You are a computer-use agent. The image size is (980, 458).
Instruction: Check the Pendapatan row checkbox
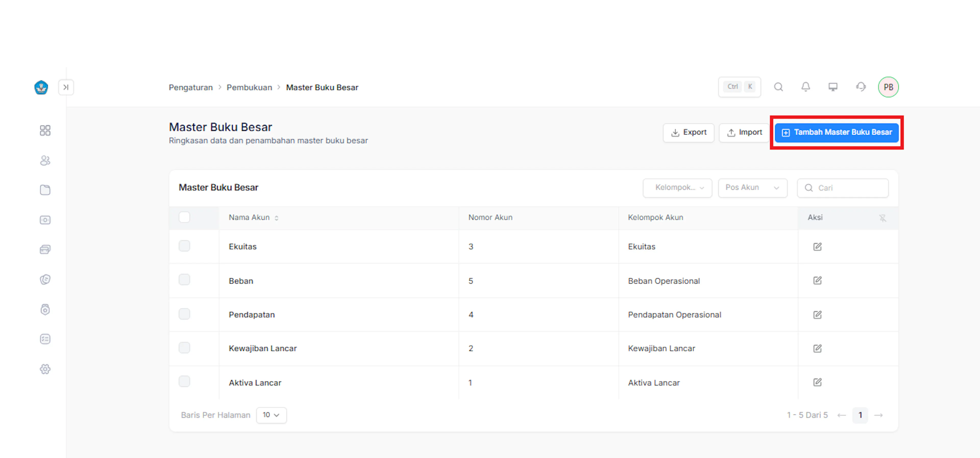pos(184,314)
